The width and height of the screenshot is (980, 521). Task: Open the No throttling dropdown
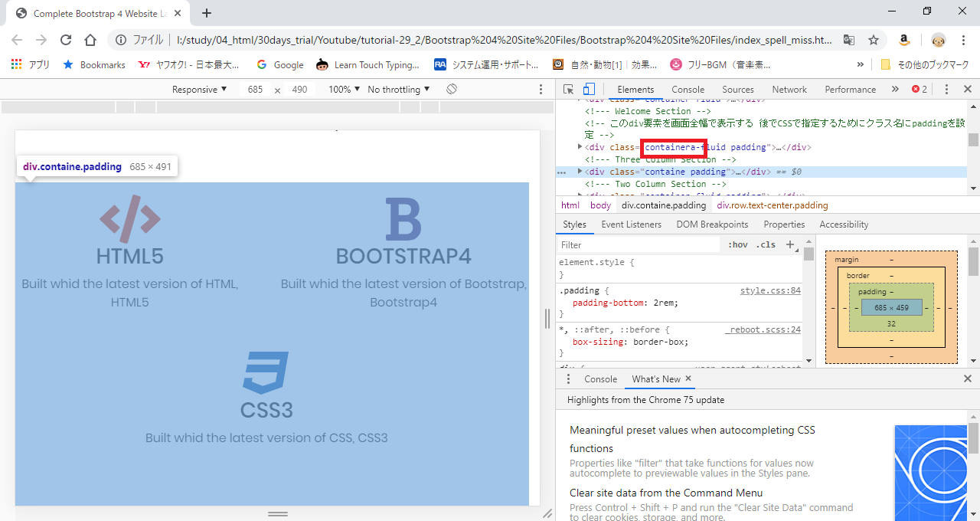(398, 90)
